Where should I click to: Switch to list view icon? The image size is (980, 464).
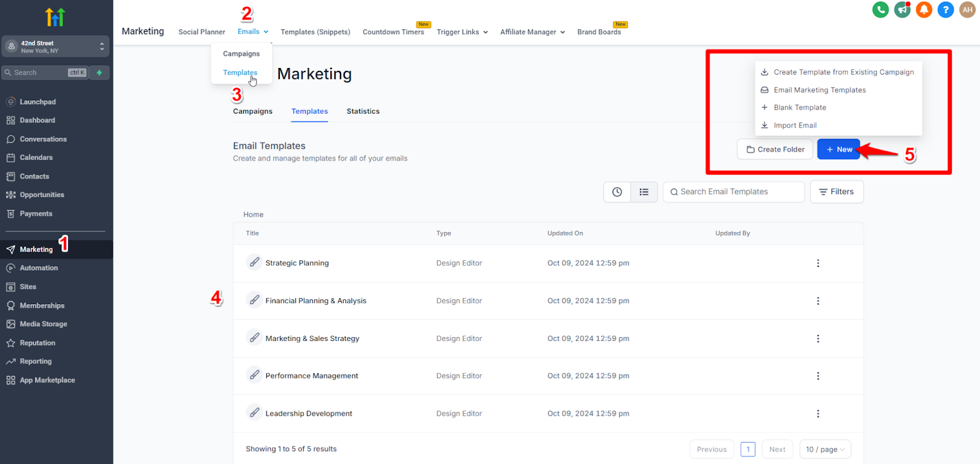pyautogui.click(x=644, y=192)
